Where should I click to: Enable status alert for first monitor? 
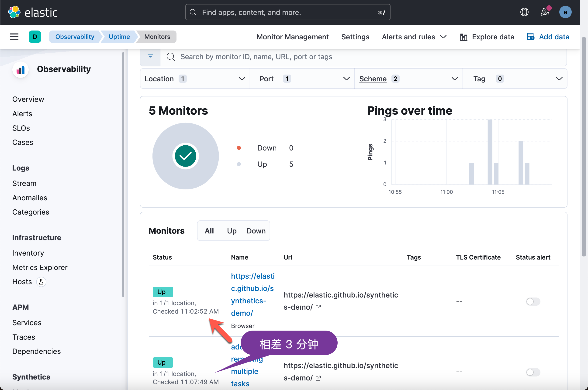click(x=533, y=301)
